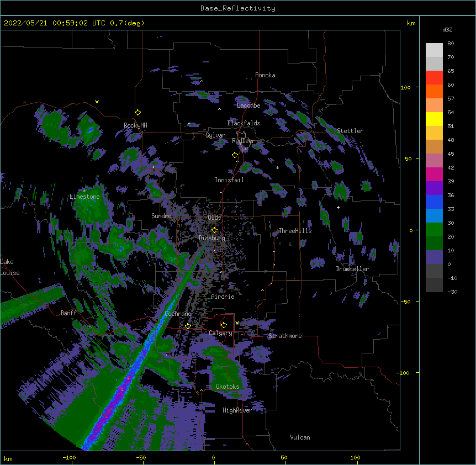Select the Stettler city label
This screenshot has width=476, height=465.
(x=350, y=131)
